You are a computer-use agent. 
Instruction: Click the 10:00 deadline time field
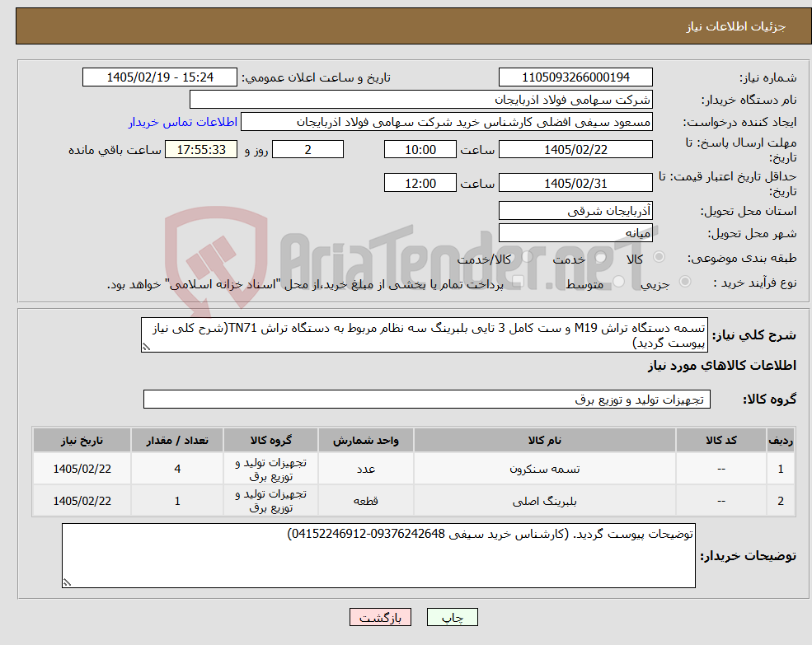click(420, 150)
